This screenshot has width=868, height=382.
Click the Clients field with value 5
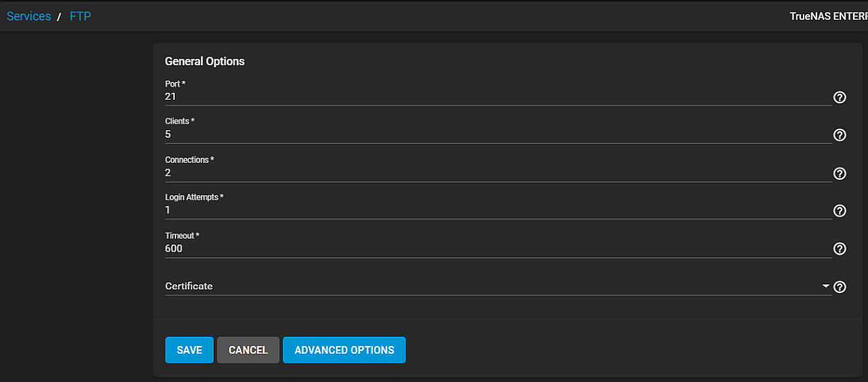tap(495, 134)
